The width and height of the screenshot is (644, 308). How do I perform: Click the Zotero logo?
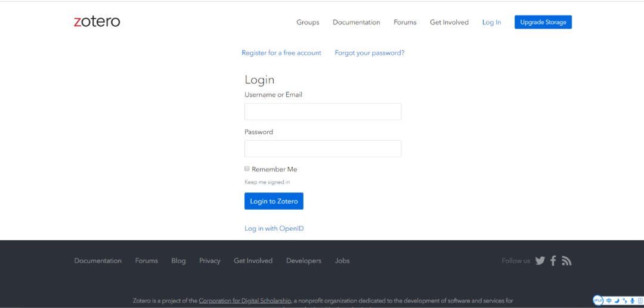[97, 21]
